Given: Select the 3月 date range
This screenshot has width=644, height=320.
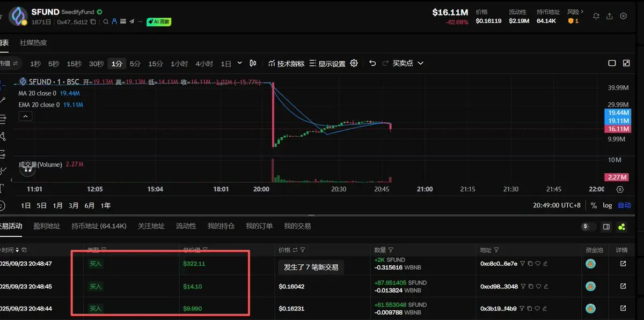Looking at the screenshot, I should (74, 205).
